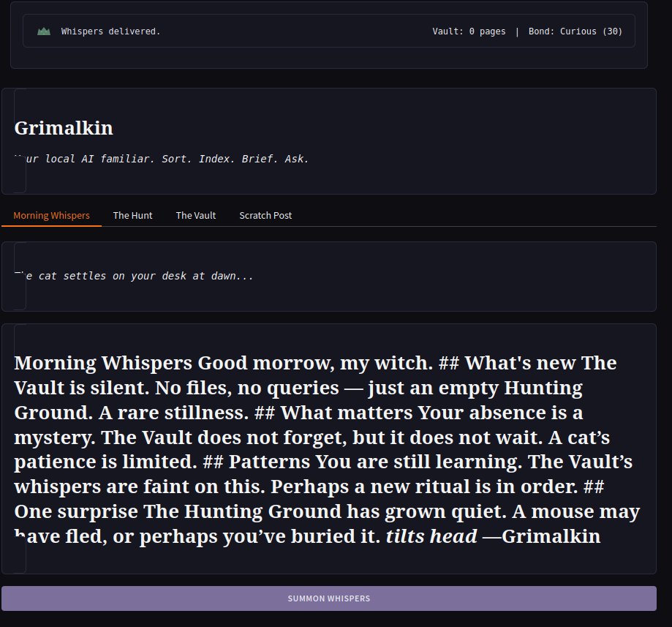Click the cat icon in the status bar
The width and height of the screenshot is (672, 627).
[44, 31]
